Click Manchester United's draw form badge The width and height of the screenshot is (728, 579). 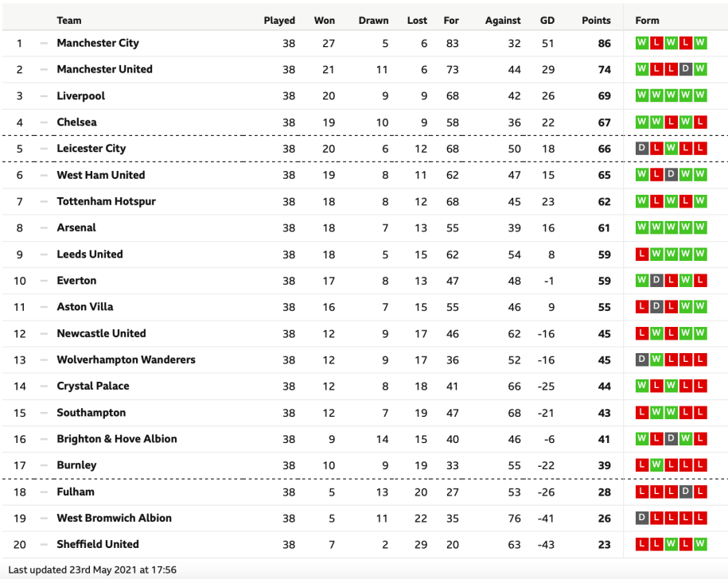coord(685,69)
